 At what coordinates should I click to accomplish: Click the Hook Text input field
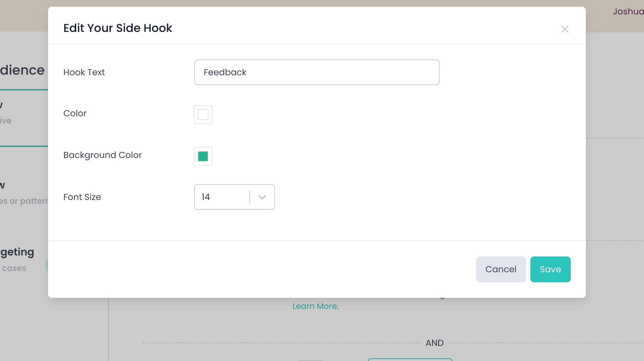[x=317, y=72]
